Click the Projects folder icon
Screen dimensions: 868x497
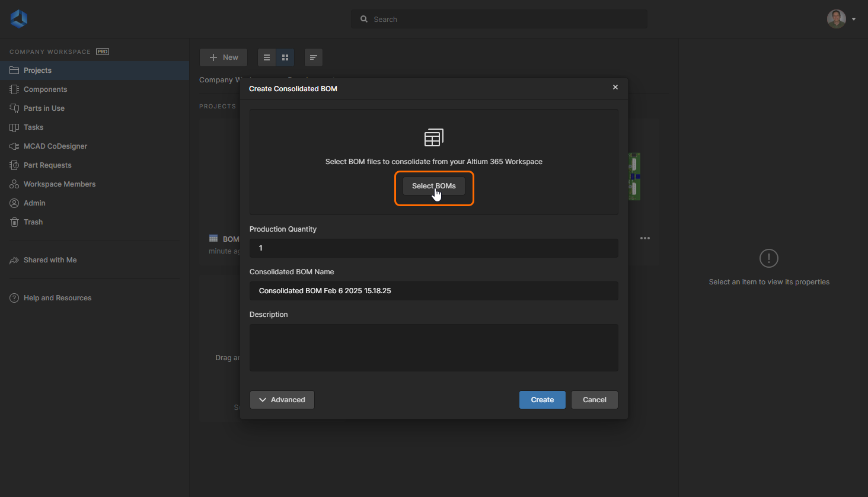pyautogui.click(x=14, y=70)
